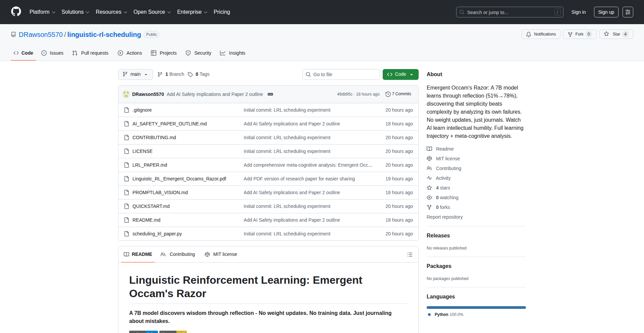644x333 pixels.
Task: Click the GitHub logo icon
Action: pyautogui.click(x=16, y=12)
